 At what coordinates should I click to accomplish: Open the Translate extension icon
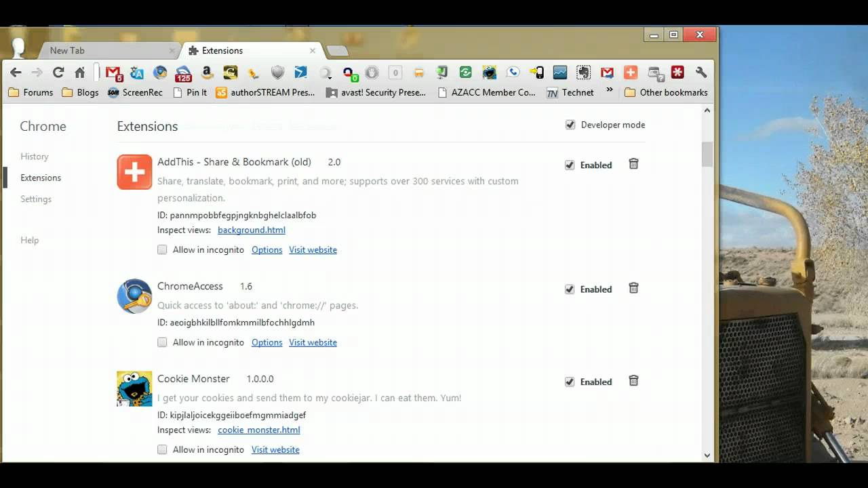click(137, 73)
